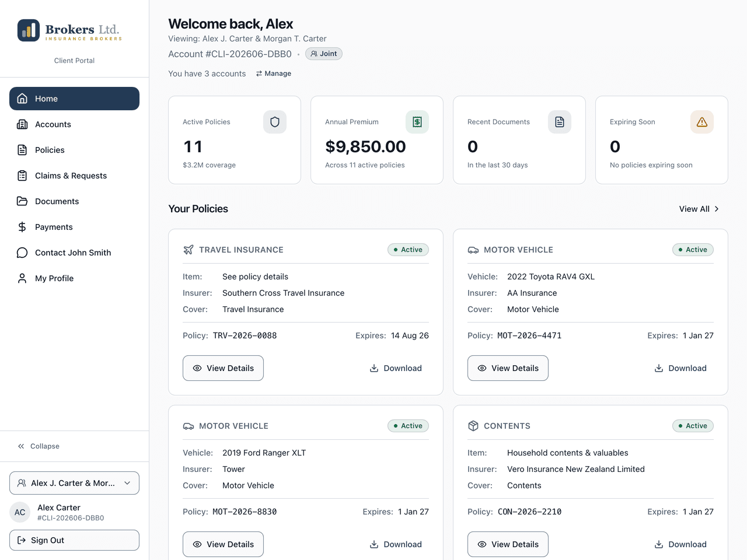View details of the Travel Insurance policy

click(x=223, y=368)
